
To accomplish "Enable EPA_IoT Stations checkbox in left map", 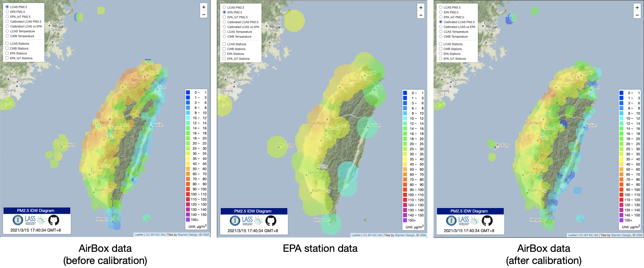I will [7, 58].
